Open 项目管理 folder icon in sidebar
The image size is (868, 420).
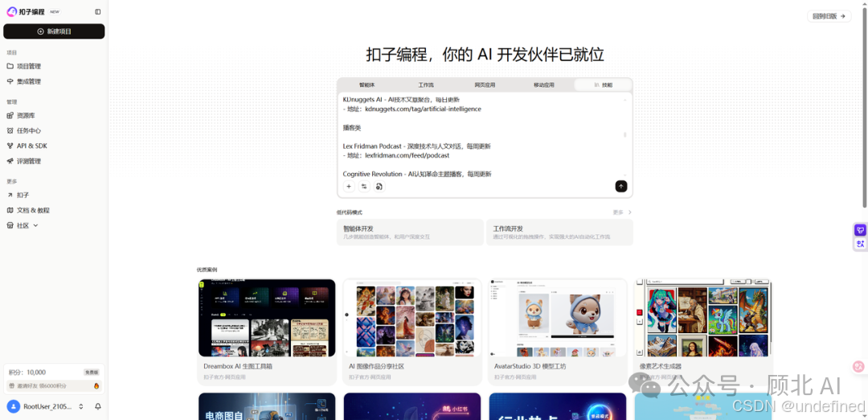(10, 66)
